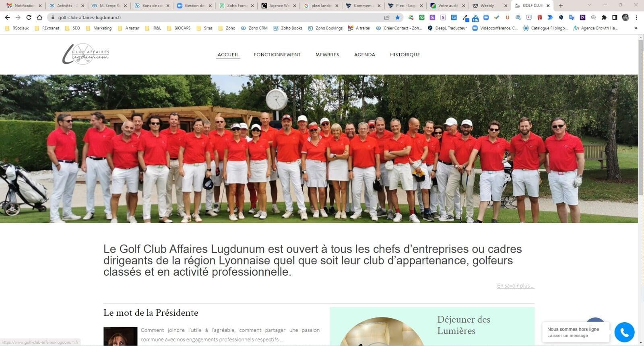Click the orange U extension icon
This screenshot has width=644, height=346.
tap(508, 17)
